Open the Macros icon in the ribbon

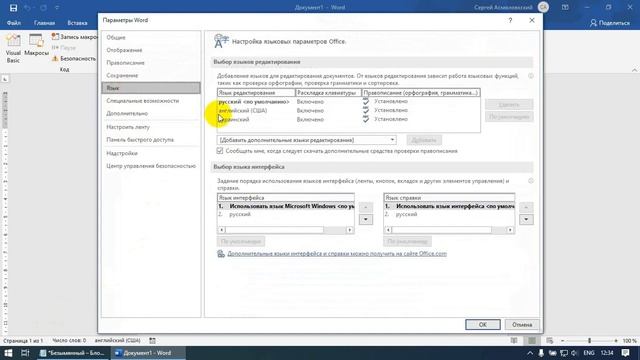tap(36, 41)
